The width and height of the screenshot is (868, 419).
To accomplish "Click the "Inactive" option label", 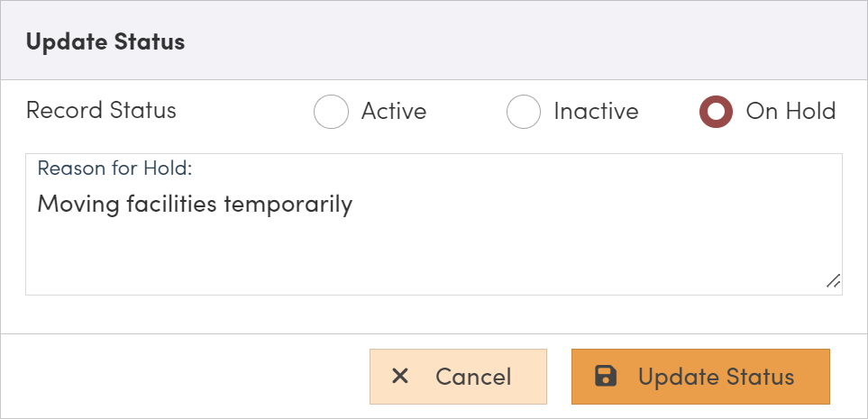I will pos(596,112).
